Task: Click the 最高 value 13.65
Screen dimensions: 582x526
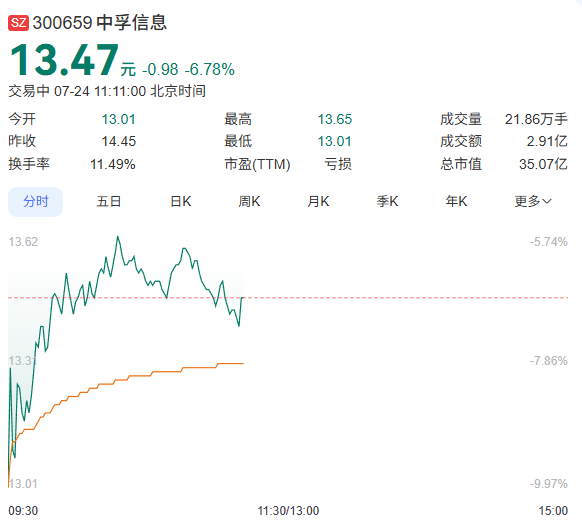Action: click(x=335, y=120)
